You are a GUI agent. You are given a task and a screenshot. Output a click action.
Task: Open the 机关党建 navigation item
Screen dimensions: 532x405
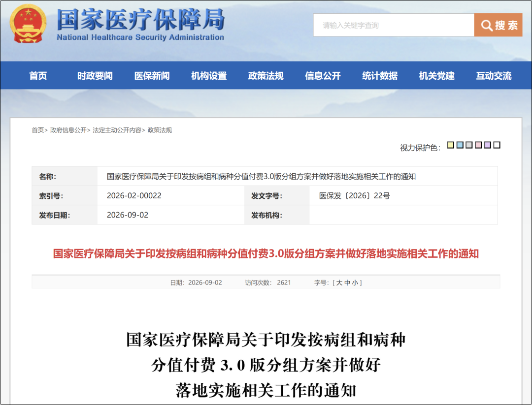[436, 76]
